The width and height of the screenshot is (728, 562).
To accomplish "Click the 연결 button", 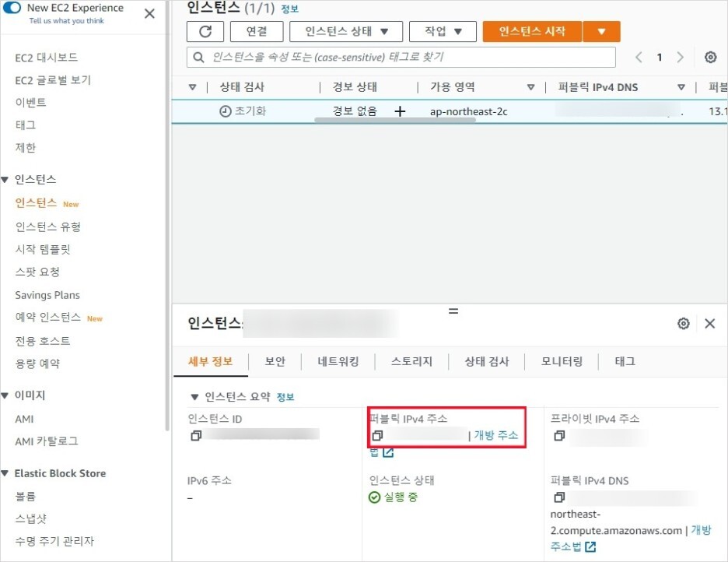I will pos(257,32).
